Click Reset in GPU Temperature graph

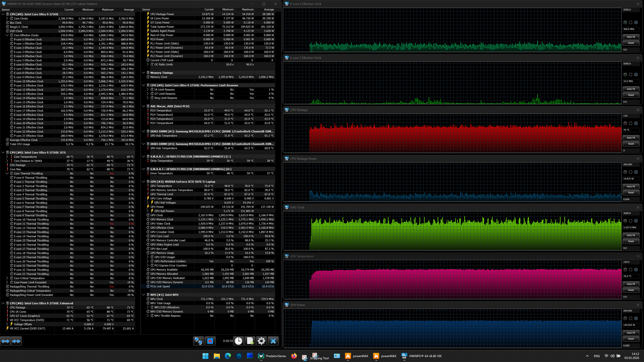(x=631, y=290)
